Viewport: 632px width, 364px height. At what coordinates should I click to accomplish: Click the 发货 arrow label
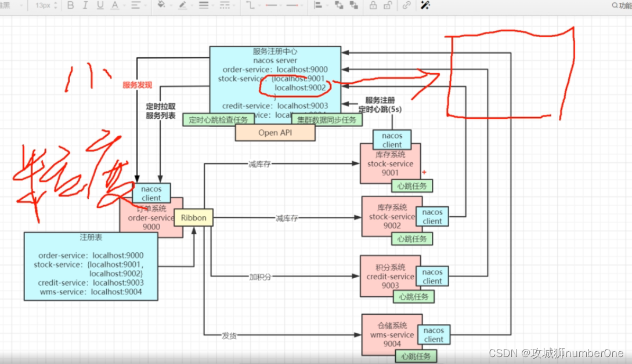pyautogui.click(x=229, y=336)
